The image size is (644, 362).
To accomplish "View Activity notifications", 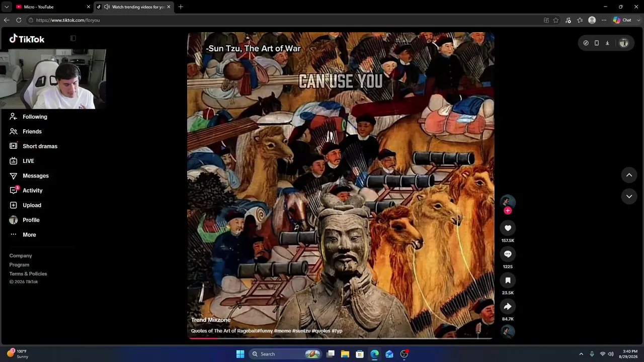I will click(x=26, y=191).
